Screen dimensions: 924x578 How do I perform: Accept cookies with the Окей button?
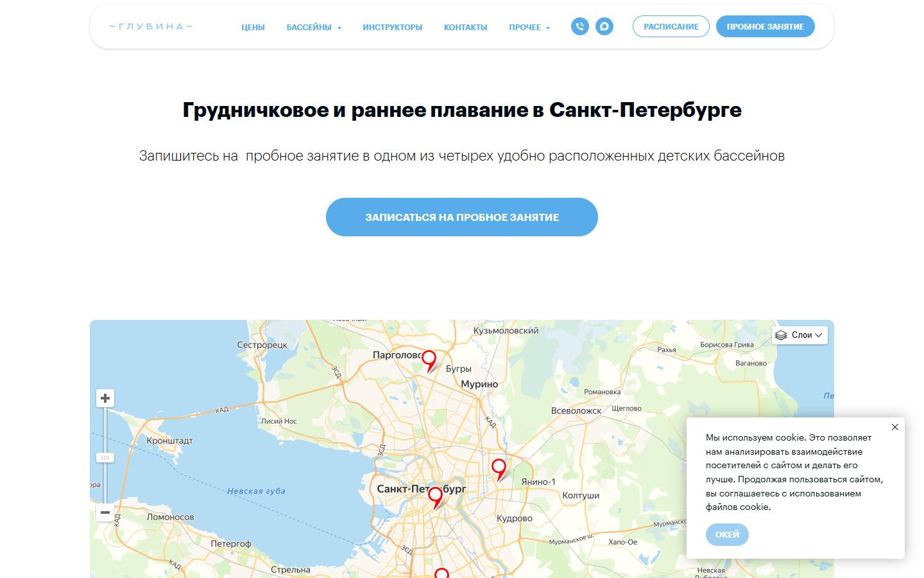(x=727, y=534)
